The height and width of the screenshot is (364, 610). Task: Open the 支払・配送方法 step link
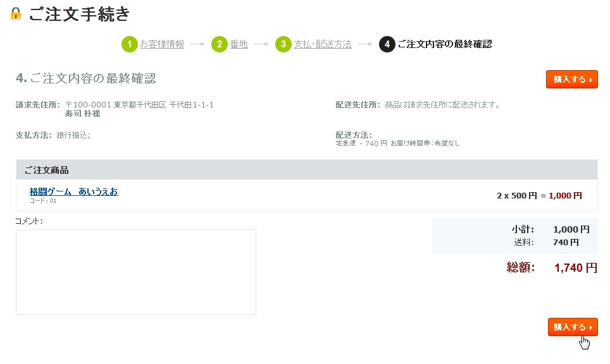[x=323, y=44]
